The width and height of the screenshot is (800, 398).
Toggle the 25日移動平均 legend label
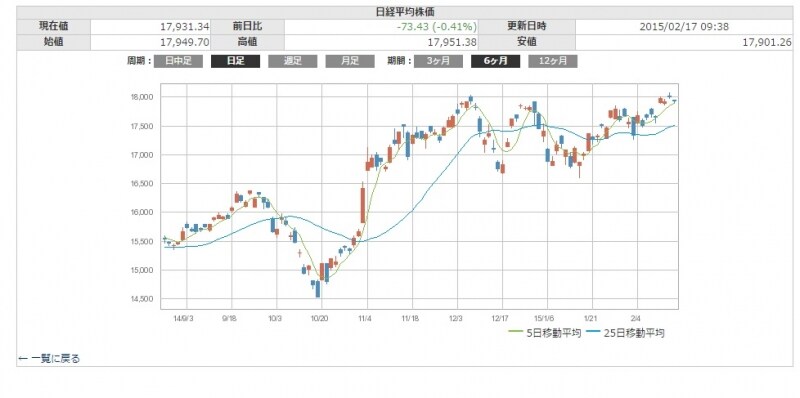pyautogui.click(x=634, y=333)
